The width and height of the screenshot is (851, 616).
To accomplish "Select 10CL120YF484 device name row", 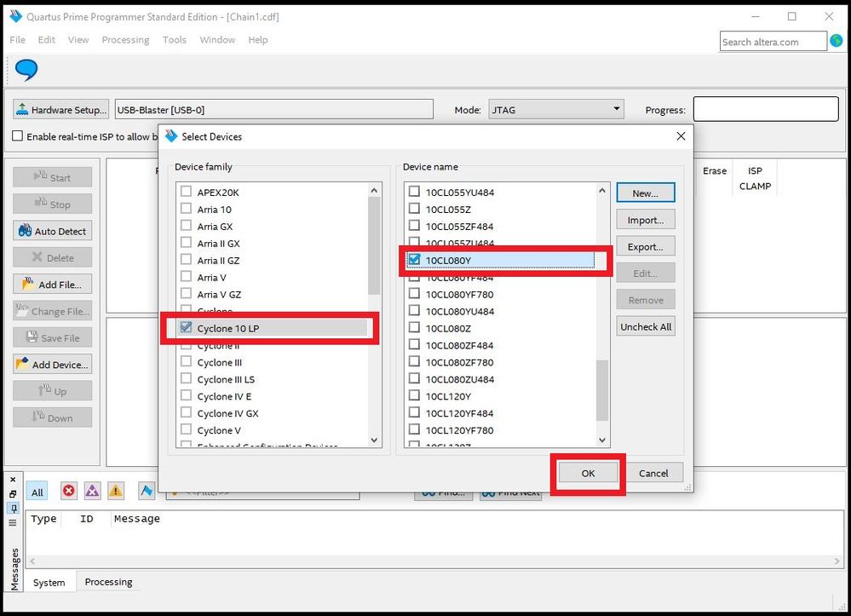I will (x=460, y=413).
